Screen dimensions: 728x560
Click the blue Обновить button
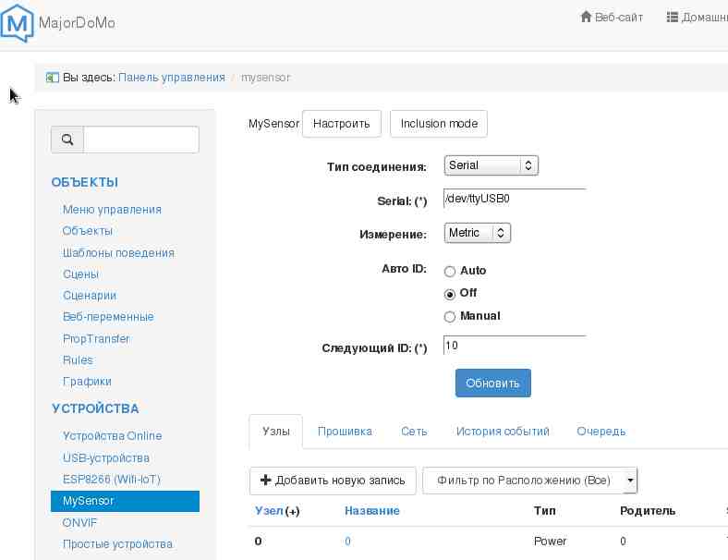[492, 383]
